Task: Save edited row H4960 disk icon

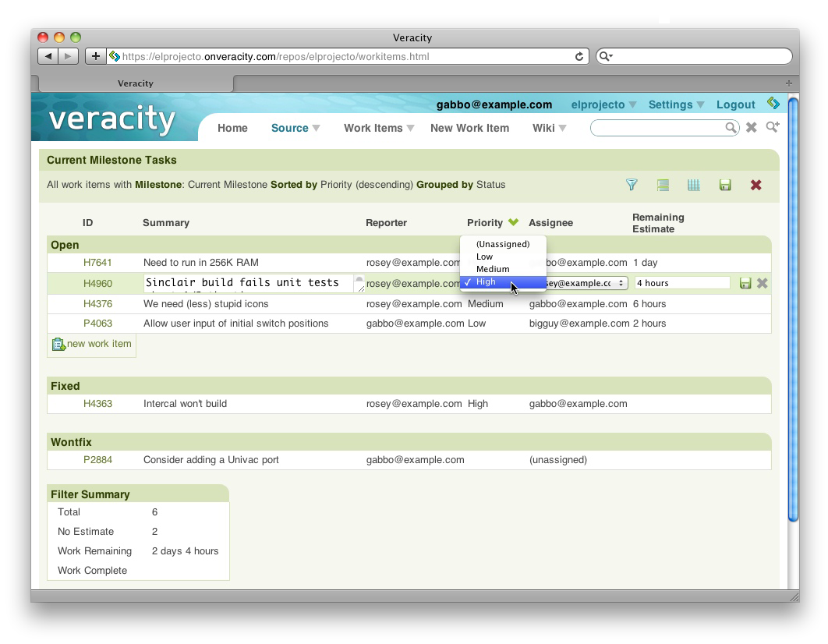Action: tap(745, 283)
